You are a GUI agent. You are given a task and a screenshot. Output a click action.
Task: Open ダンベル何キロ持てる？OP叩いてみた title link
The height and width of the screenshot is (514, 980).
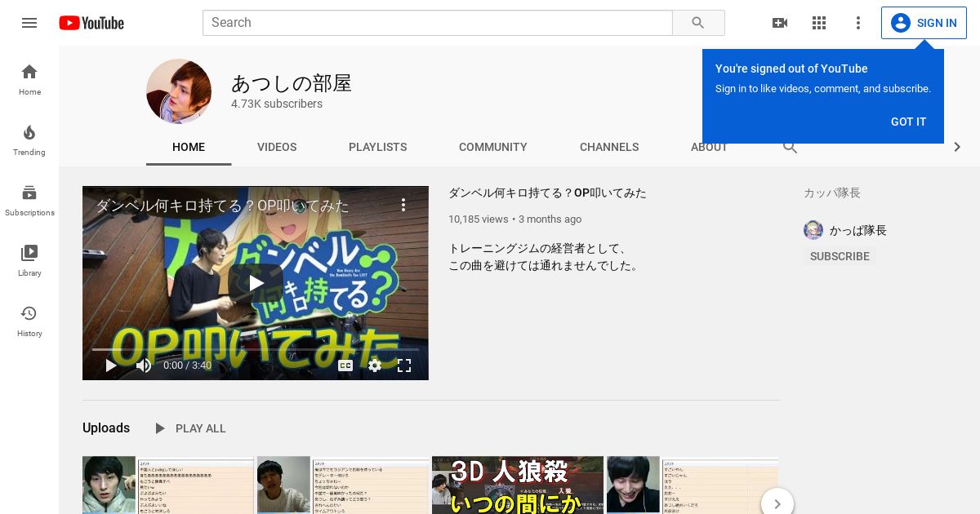[547, 193]
